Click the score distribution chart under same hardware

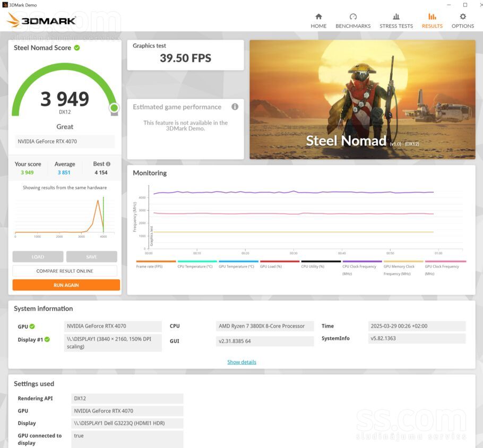[x=65, y=217]
